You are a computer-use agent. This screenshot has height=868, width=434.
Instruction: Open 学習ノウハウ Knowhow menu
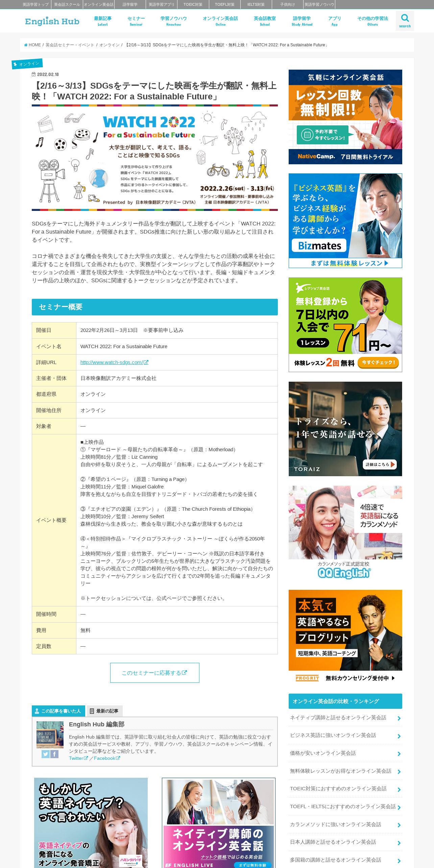[173, 21]
